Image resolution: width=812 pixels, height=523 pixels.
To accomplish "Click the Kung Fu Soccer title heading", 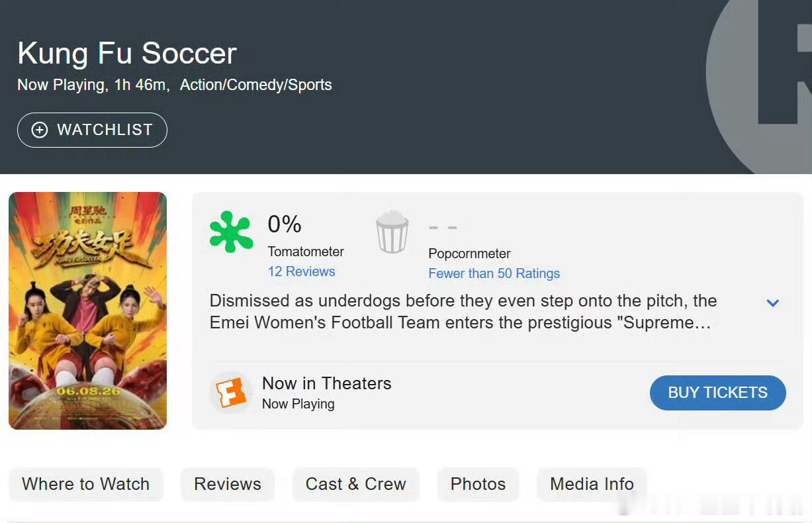I will pos(127,53).
